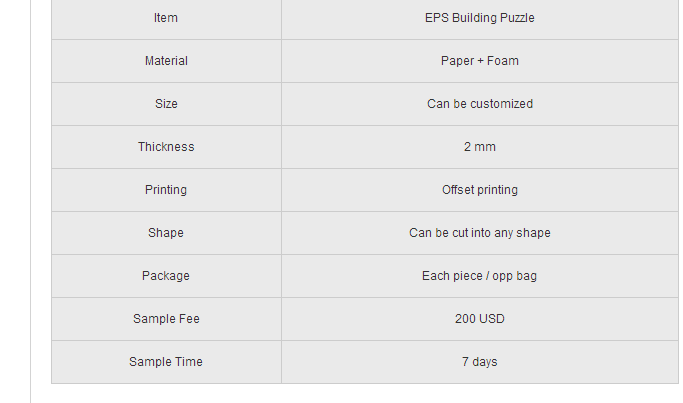This screenshot has width=683, height=403.
Task: Click the Printing label cell
Action: point(166,190)
